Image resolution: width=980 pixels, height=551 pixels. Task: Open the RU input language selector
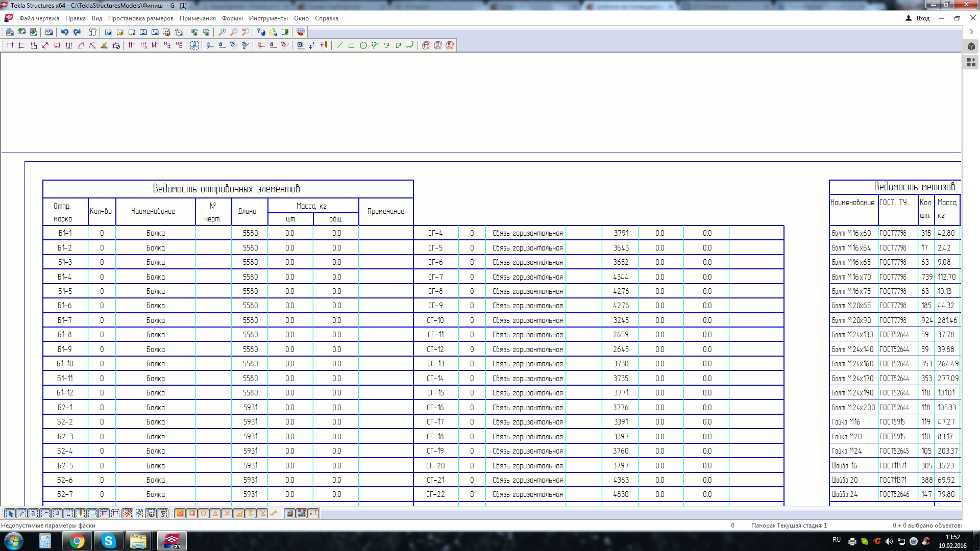coord(836,540)
